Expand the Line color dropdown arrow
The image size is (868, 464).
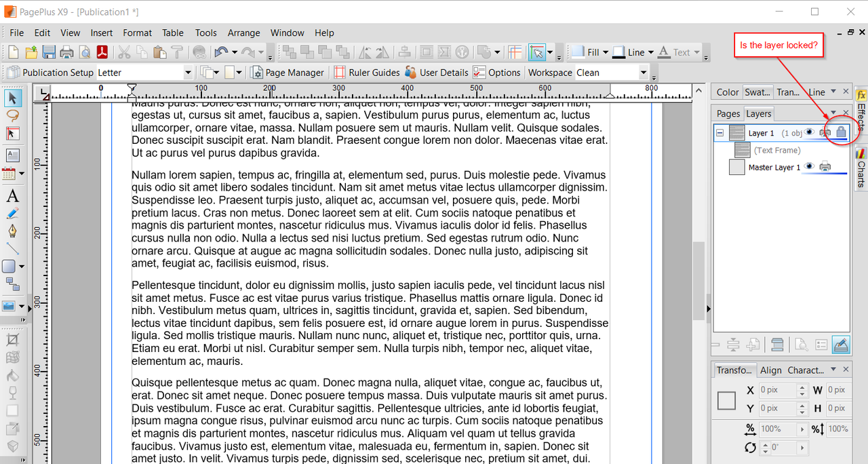click(x=650, y=52)
